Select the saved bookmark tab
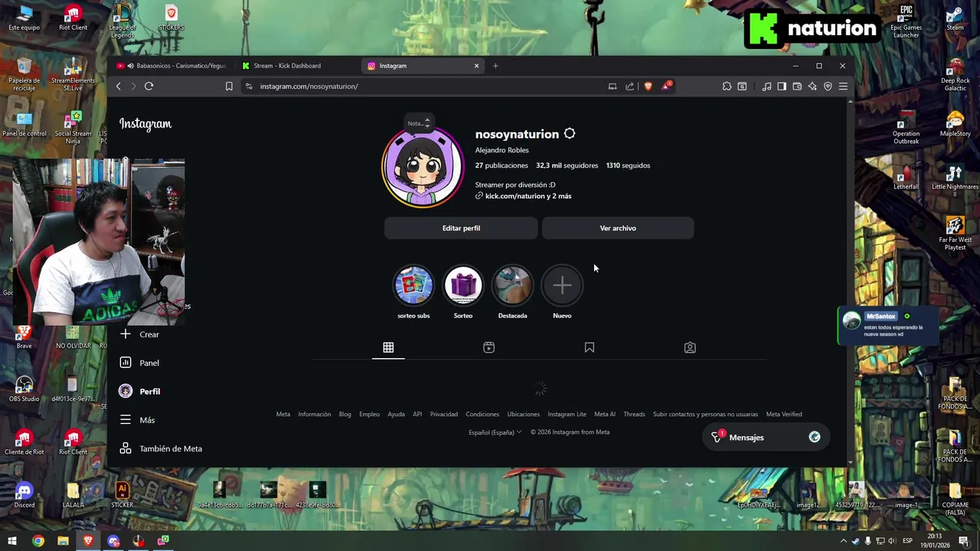 590,347
